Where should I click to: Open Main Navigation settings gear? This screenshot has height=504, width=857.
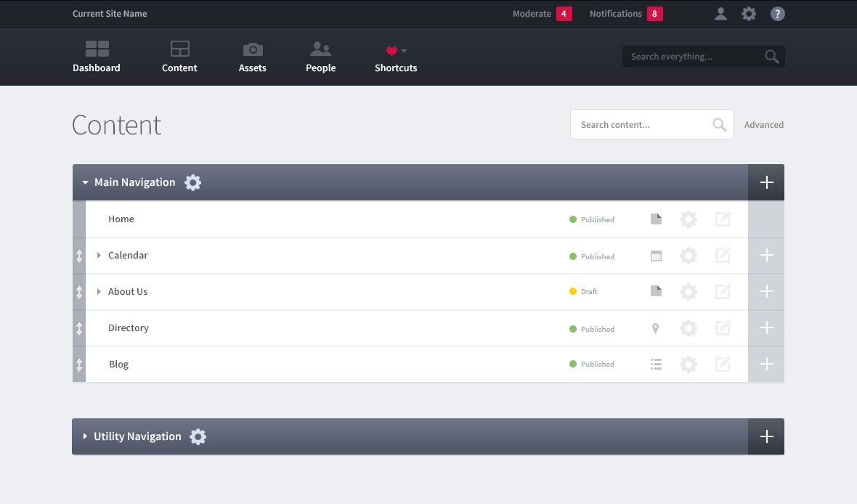(x=192, y=182)
